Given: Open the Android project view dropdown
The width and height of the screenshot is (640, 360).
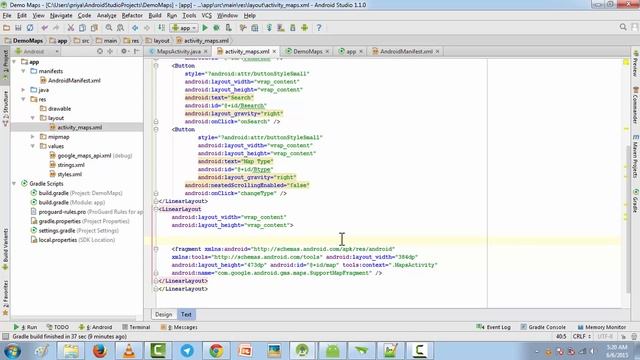Looking at the screenshot, I should [36, 51].
